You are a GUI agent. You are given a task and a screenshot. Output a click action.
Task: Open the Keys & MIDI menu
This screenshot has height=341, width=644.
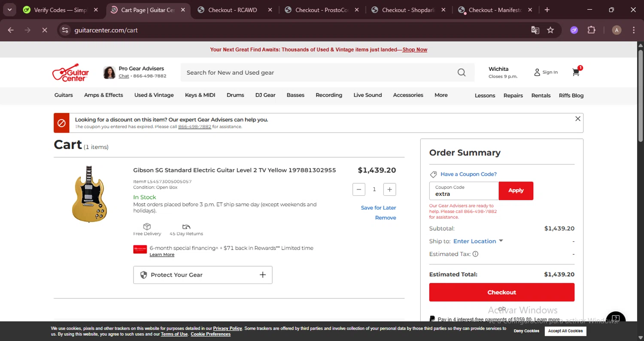pos(200,95)
